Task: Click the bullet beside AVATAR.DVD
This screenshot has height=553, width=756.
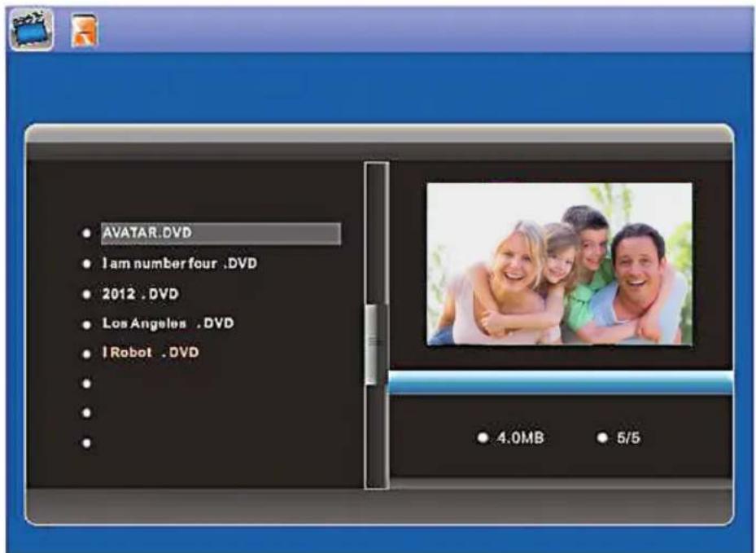Action: (x=86, y=234)
